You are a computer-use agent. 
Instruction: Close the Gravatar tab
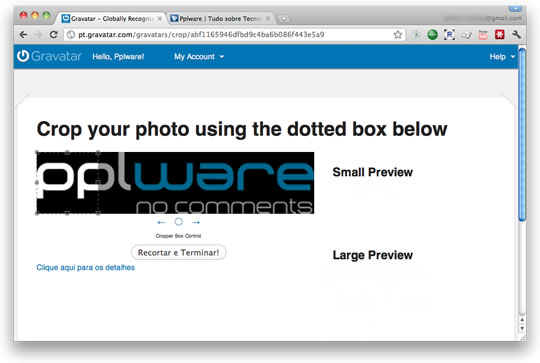pos(159,19)
